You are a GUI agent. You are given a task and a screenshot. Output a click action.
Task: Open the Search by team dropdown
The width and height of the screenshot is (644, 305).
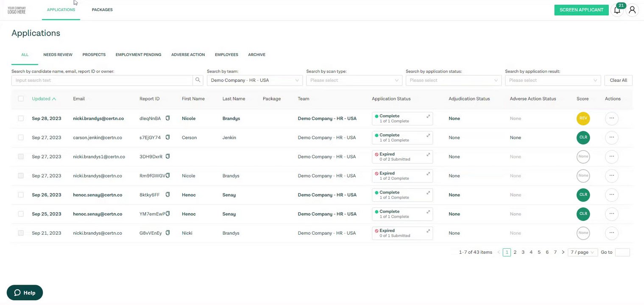[255, 80]
